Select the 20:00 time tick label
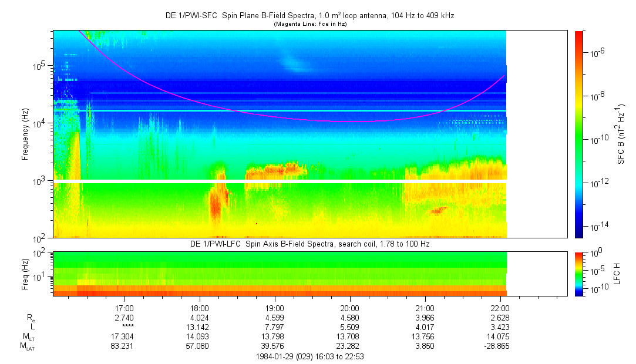This screenshot has height=364, width=636. 350,308
